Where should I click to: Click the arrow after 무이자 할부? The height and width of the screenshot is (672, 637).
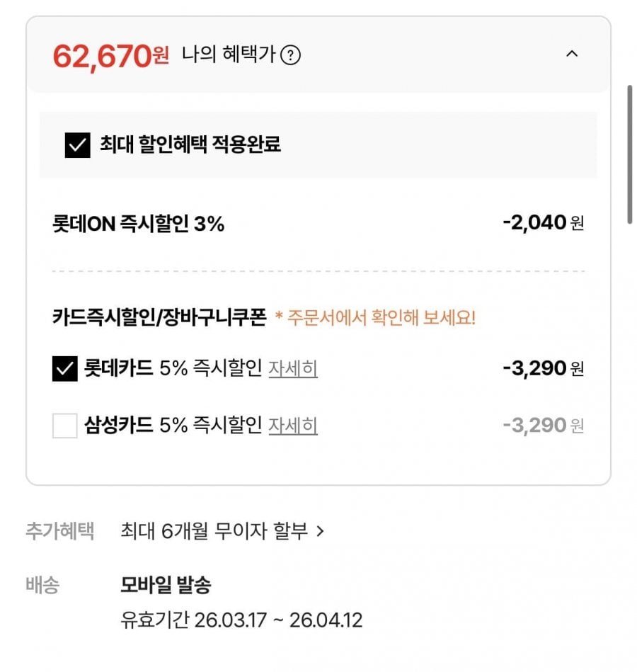coord(320,531)
